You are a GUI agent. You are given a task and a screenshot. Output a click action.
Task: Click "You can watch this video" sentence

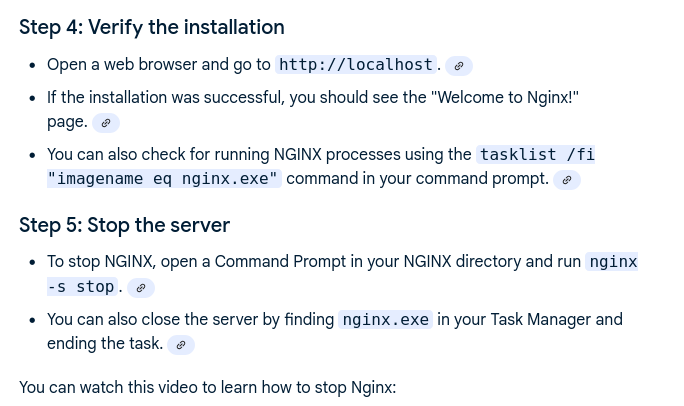point(207,386)
